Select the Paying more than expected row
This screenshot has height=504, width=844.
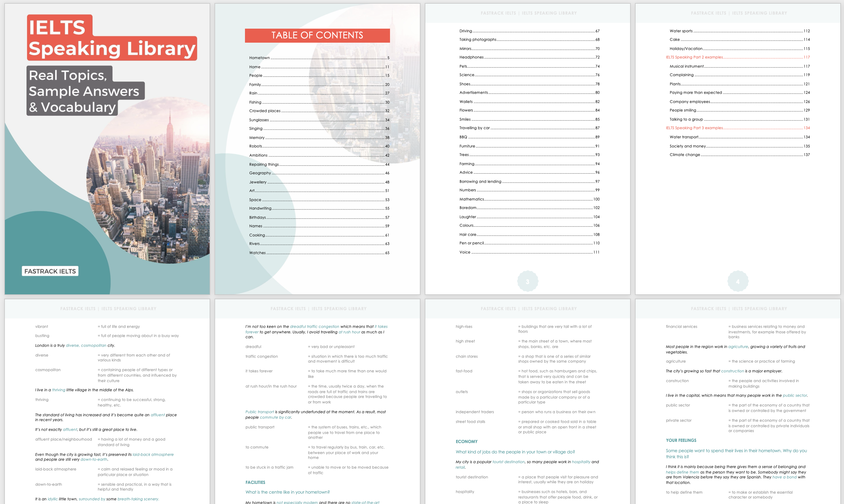pyautogui.click(x=739, y=92)
